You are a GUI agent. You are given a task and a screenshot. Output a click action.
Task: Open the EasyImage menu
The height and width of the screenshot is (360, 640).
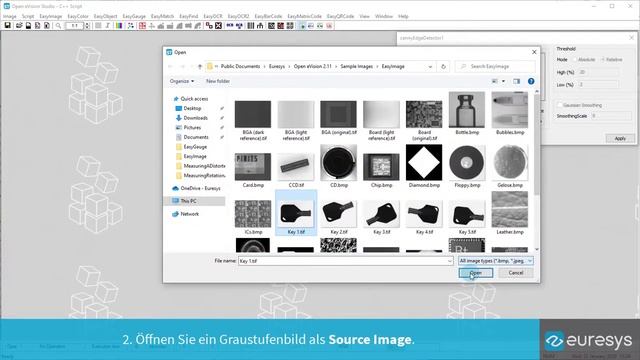point(51,16)
